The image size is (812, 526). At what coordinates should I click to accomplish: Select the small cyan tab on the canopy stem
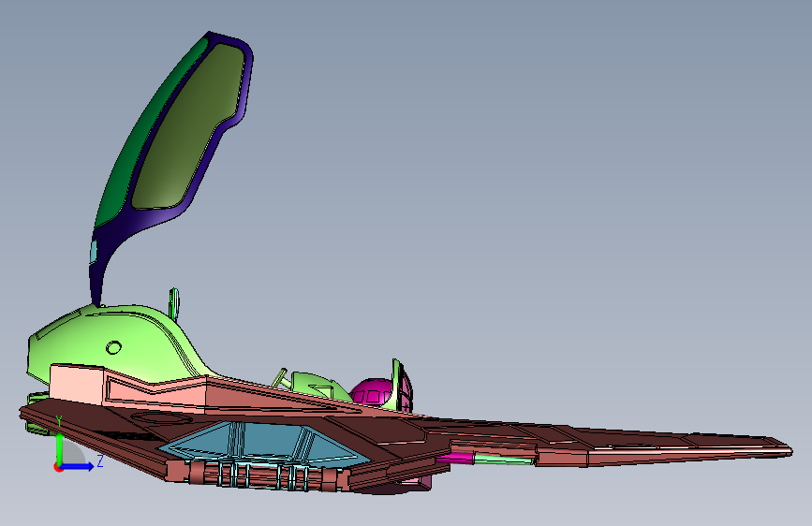click(x=94, y=252)
